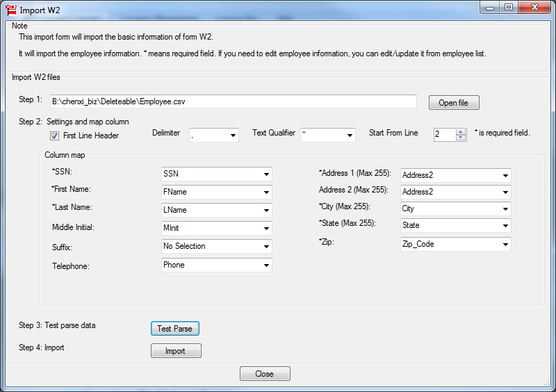This screenshot has width=556, height=392.
Task: Click the Close button at bottom
Action: point(265,374)
